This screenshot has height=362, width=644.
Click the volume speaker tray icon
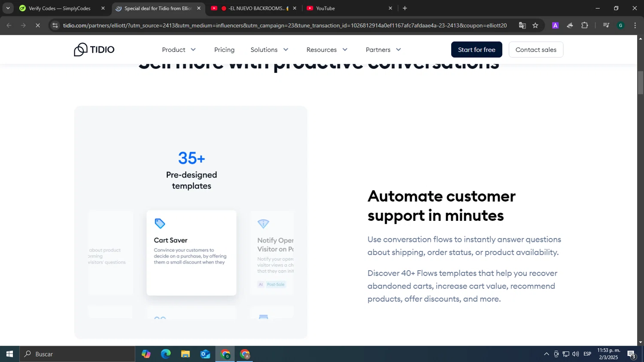575,354
